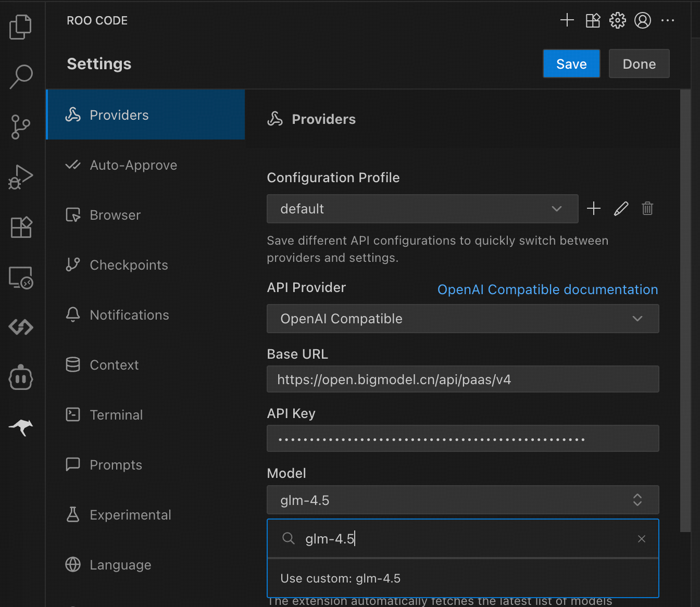The image size is (700, 607).
Task: Open the Roo Code kangaroo icon
Action: tap(21, 427)
